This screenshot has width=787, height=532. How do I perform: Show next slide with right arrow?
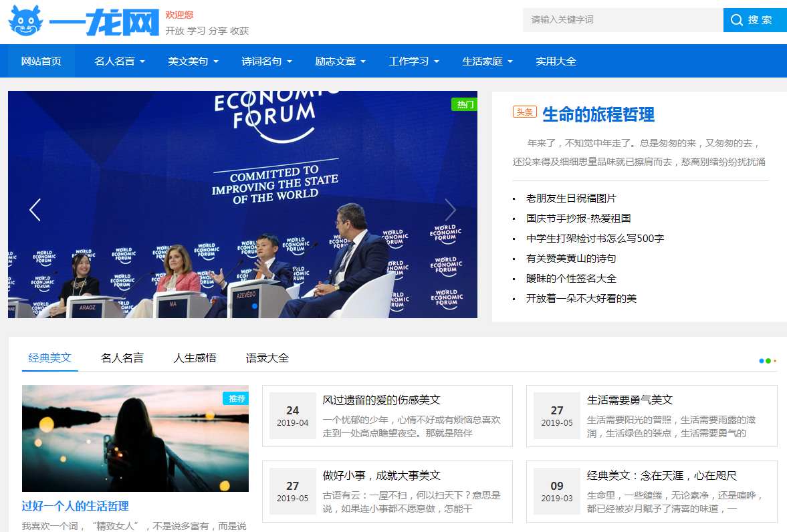[x=450, y=210]
